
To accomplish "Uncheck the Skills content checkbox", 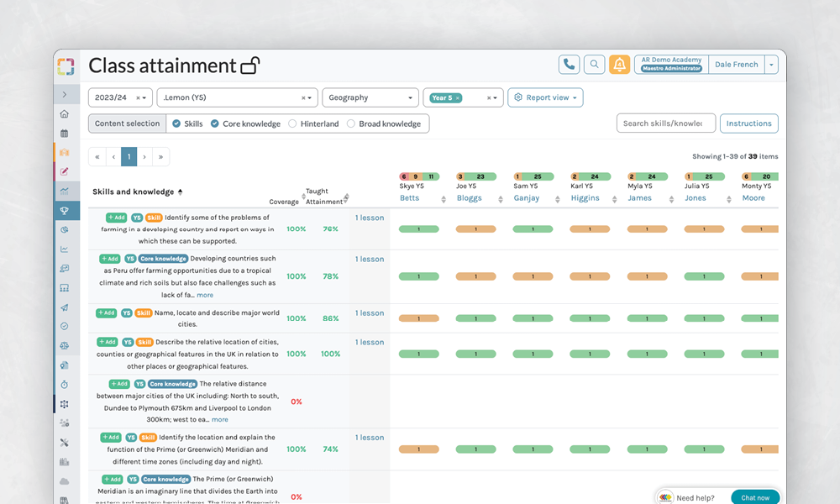I will [x=176, y=123].
